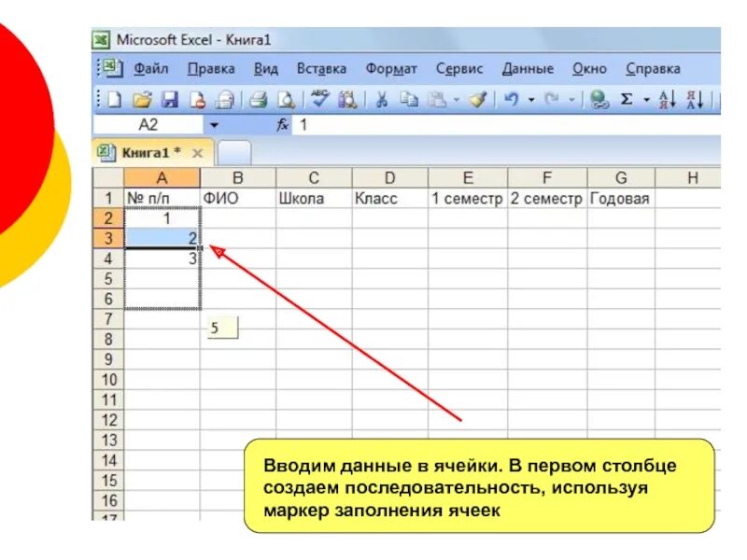
Task: Select row 1 header
Action: tap(108, 198)
